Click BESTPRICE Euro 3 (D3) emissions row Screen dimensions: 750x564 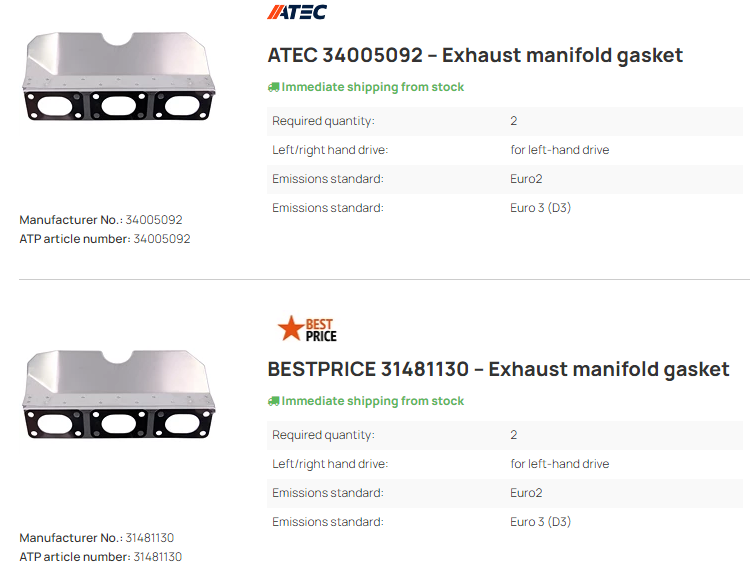point(505,522)
